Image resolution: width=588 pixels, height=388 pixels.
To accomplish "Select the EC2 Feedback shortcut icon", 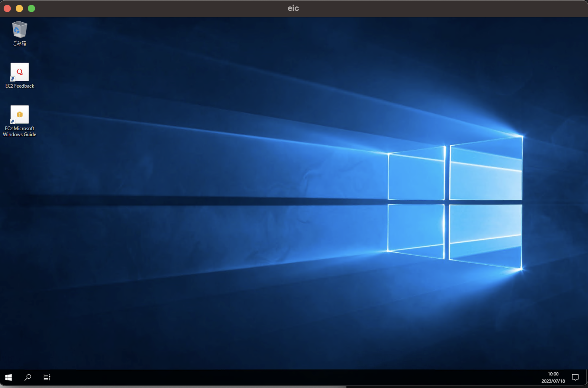I will click(x=20, y=72).
